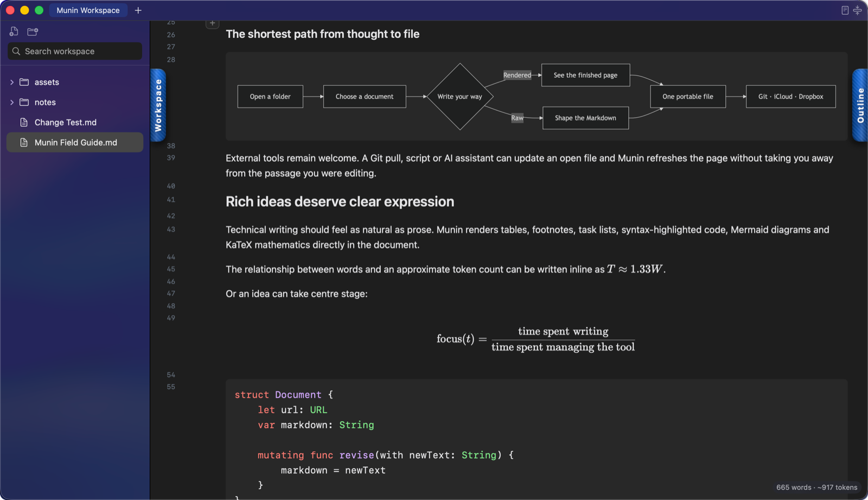
Task: Click the insert block plus button near line 26
Action: coord(213,23)
